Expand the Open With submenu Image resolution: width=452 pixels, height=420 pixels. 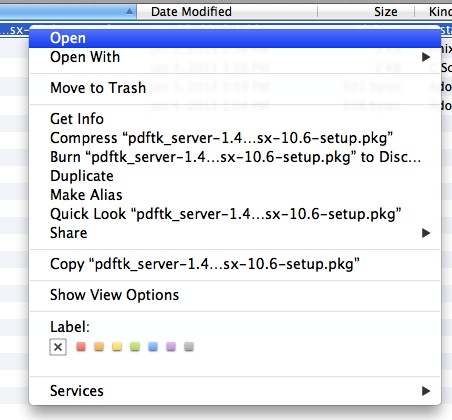[x=235, y=57]
